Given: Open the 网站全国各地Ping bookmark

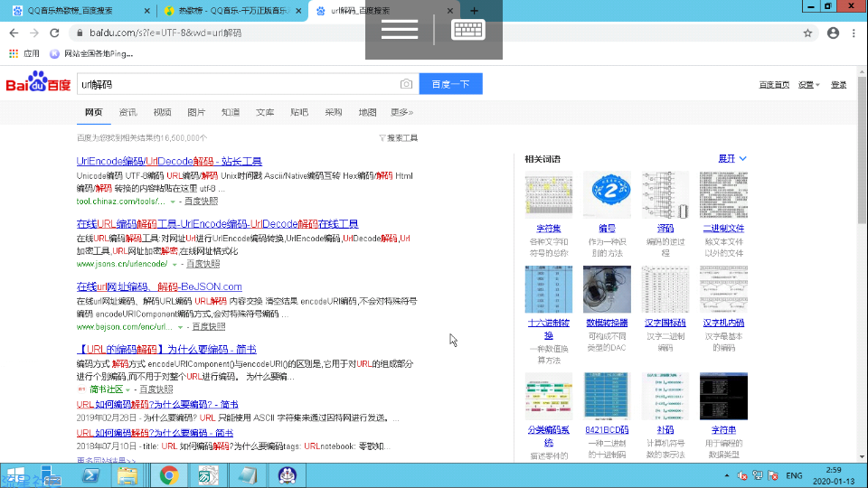Looking at the screenshot, I should pyautogui.click(x=91, y=53).
